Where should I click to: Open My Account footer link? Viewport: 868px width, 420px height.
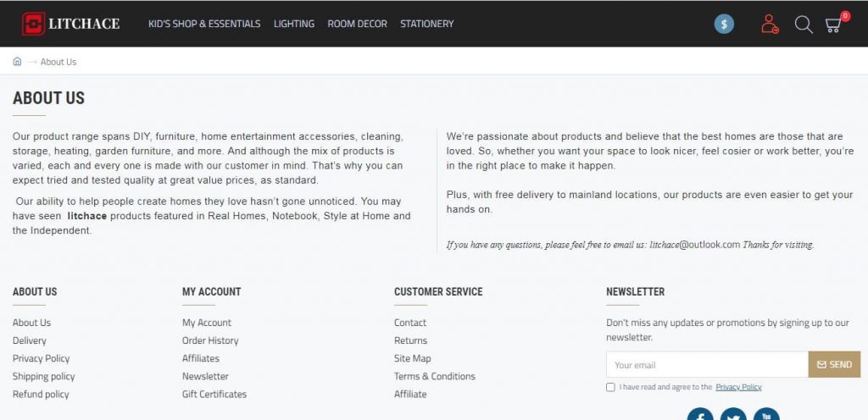coord(207,323)
